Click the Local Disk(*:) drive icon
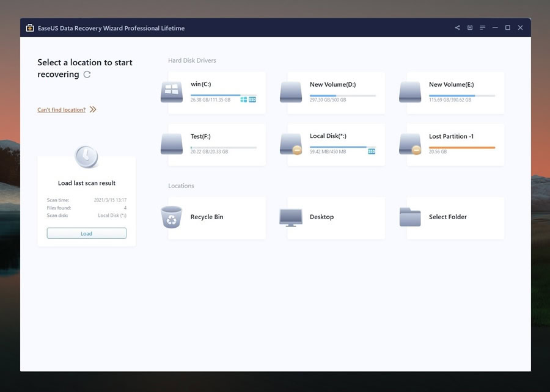Viewport: 550px width, 392px height. [x=291, y=144]
